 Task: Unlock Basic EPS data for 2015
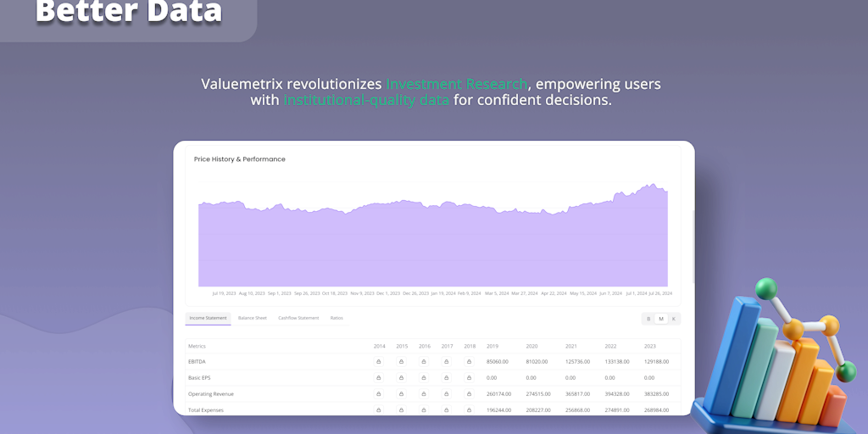pos(401,377)
